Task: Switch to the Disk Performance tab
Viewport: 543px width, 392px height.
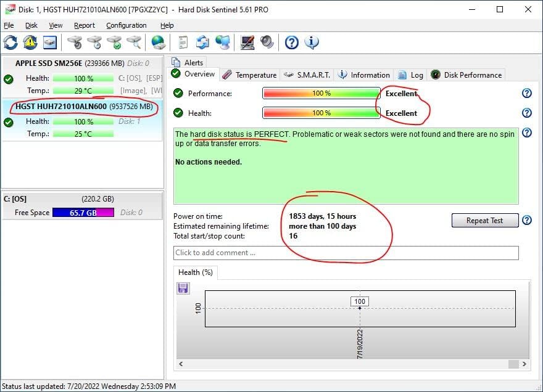Action: point(466,75)
